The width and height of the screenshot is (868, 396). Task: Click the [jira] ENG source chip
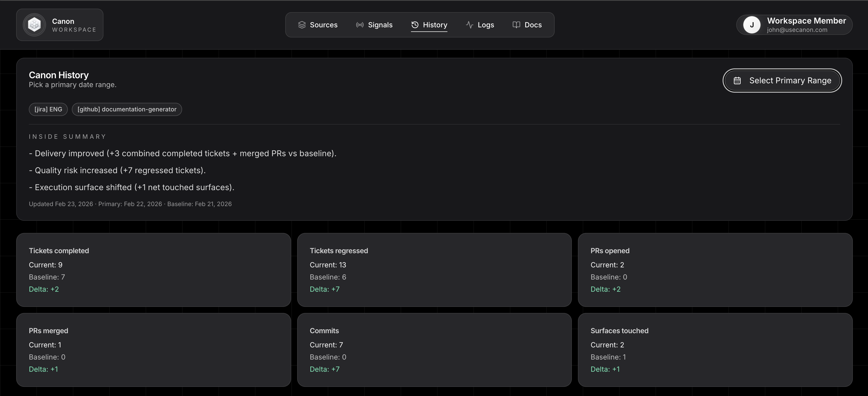click(48, 109)
